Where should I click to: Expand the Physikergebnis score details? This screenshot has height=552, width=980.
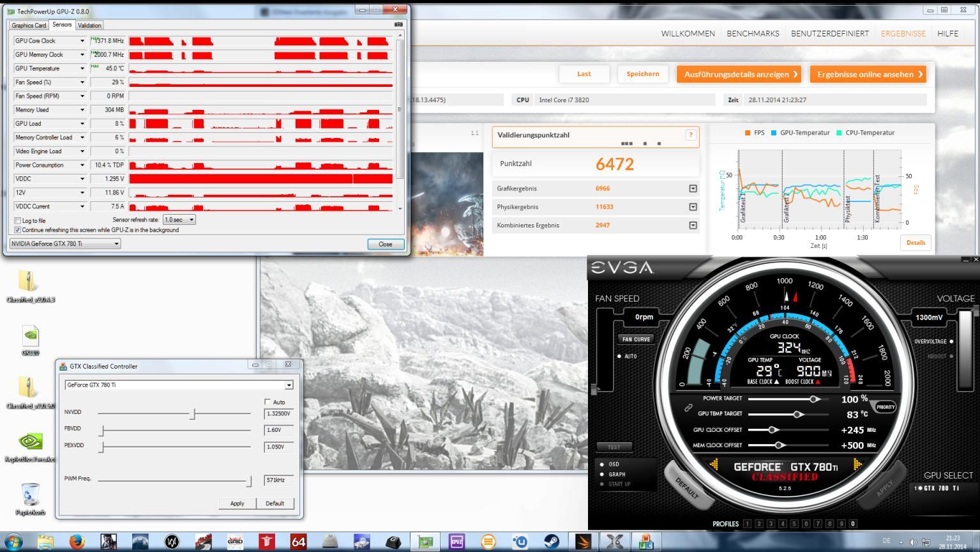[693, 207]
